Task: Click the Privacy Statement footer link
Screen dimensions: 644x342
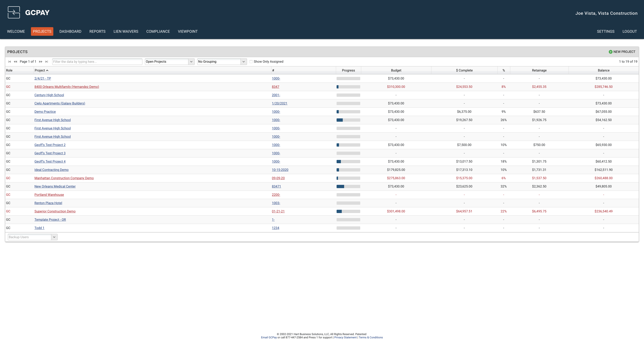Action: (x=345, y=337)
